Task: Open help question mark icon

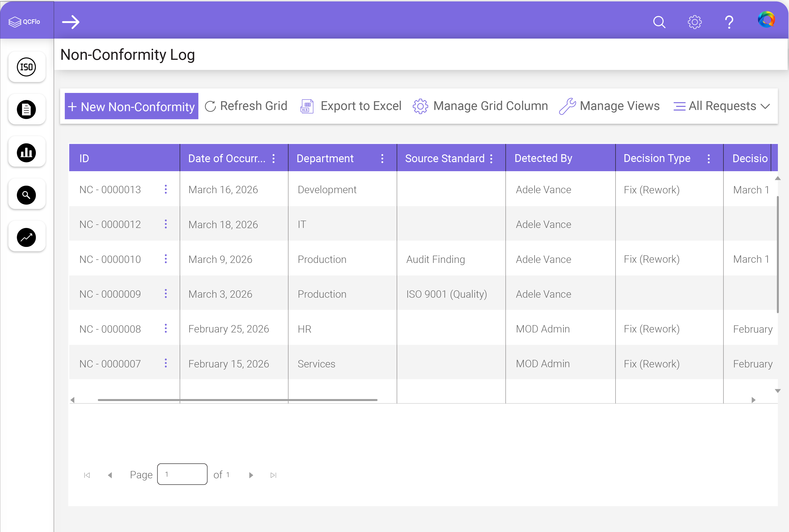Action: [x=729, y=22]
